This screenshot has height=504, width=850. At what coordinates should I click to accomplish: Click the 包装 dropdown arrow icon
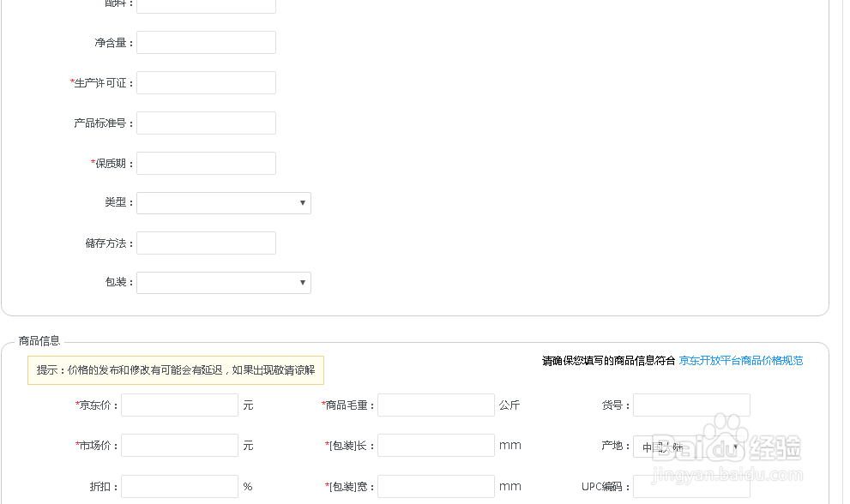(302, 283)
